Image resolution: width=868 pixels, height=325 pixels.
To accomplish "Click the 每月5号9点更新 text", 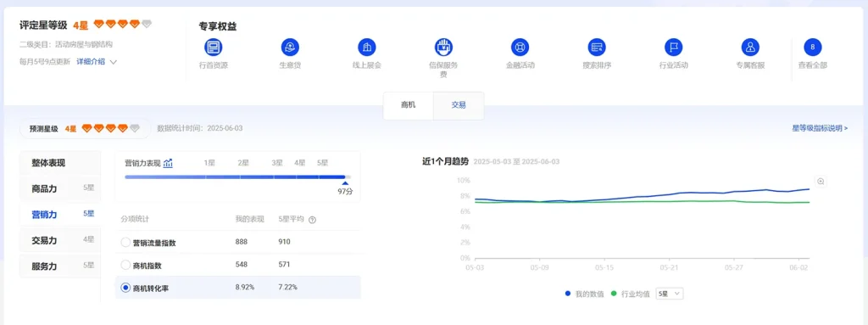I will (45, 62).
